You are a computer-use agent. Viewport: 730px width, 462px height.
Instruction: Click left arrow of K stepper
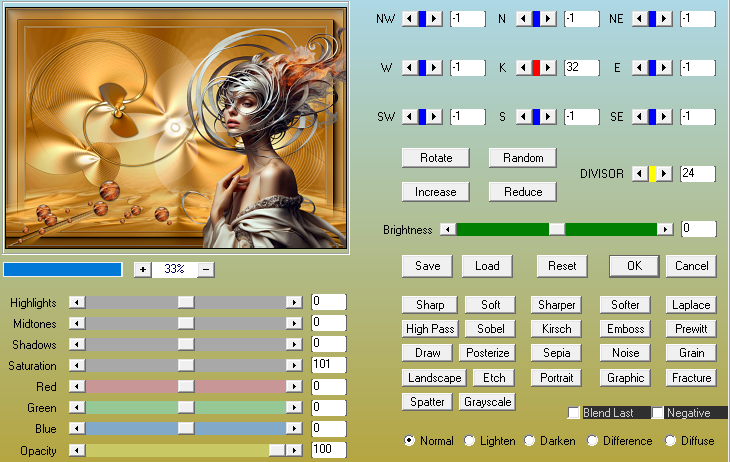coord(524,68)
